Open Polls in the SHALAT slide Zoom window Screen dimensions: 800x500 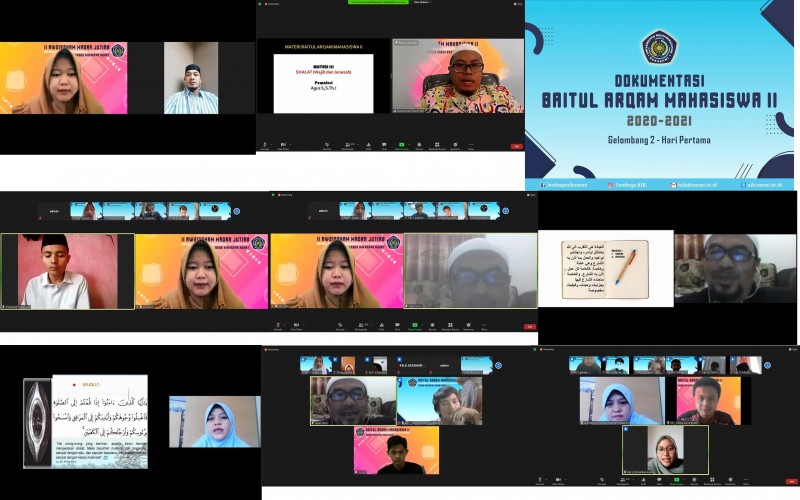tap(366, 145)
